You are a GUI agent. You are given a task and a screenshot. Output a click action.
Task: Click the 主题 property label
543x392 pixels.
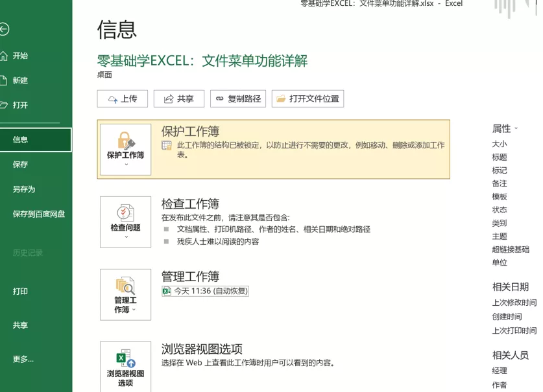(x=500, y=236)
